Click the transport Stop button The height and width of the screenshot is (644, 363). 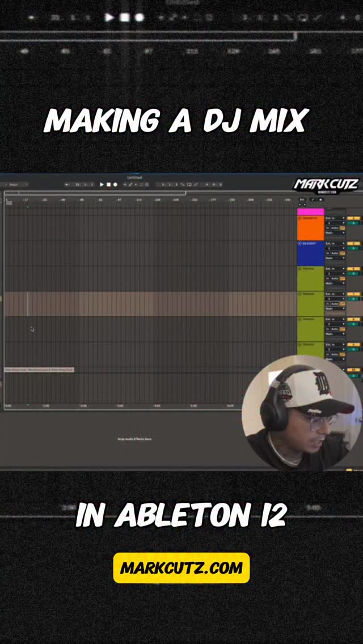coord(108,185)
